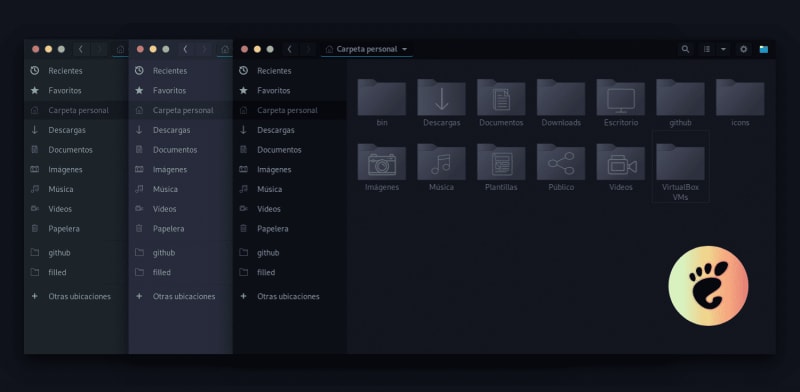Screen dimensions: 800x392
Task: Open Imagenes in the middle window sidebar
Action: tap(181, 169)
